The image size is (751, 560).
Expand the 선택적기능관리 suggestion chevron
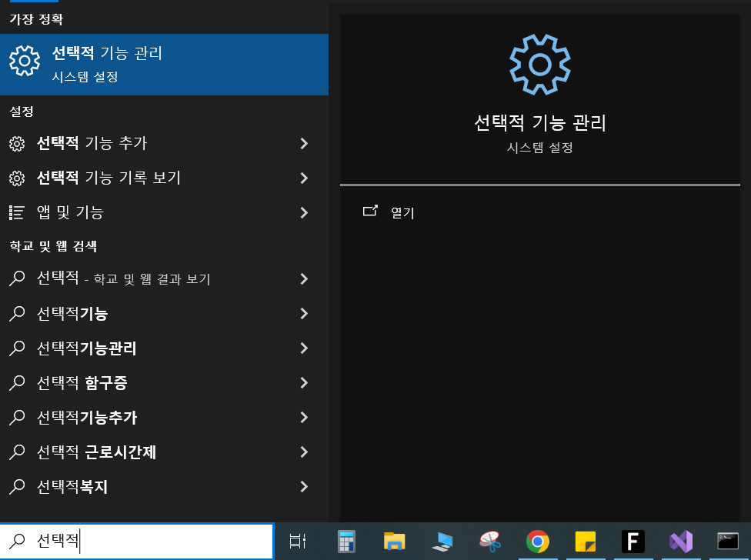(304, 348)
